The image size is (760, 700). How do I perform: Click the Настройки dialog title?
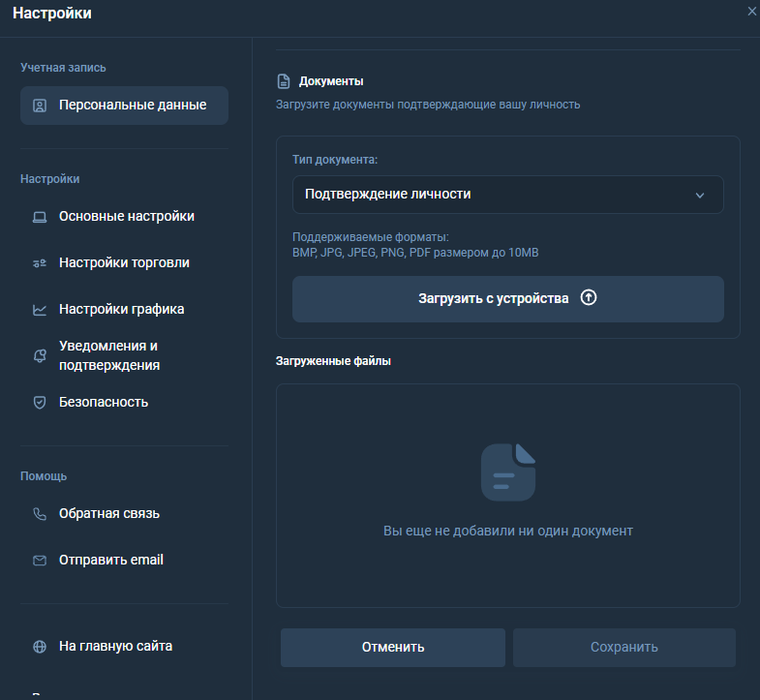tap(52, 14)
